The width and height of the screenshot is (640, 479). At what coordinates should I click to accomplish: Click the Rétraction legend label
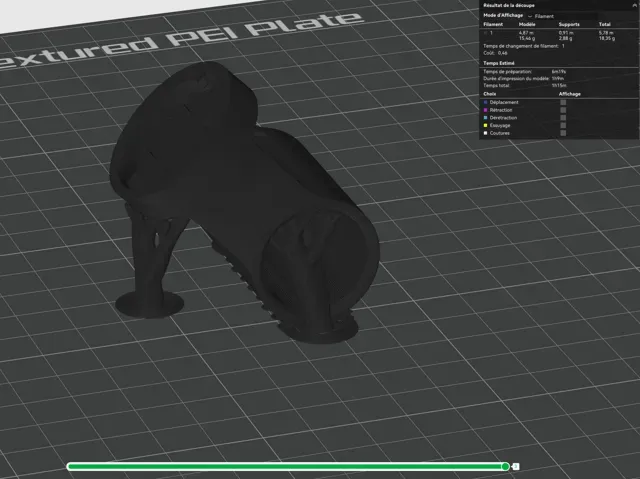click(x=501, y=110)
